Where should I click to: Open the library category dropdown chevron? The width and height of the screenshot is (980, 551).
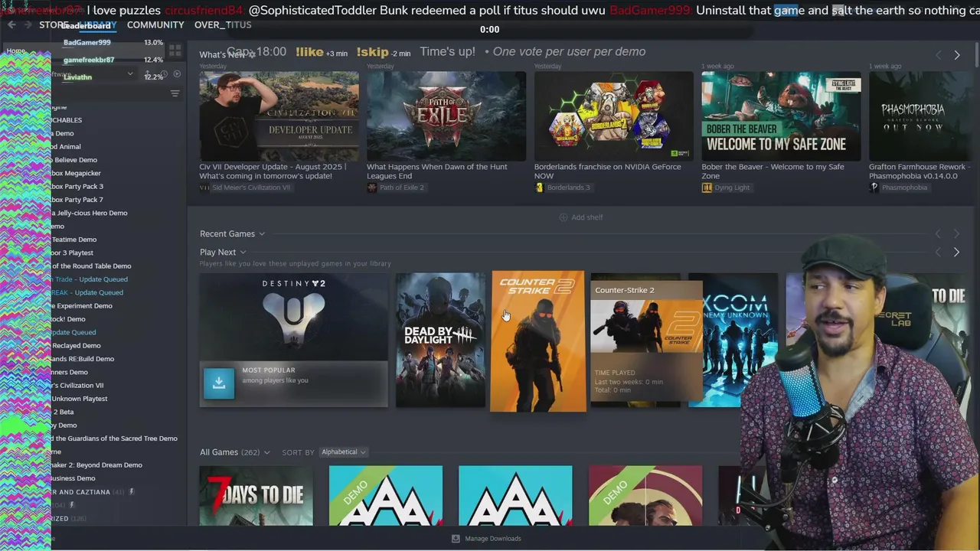coord(130,74)
